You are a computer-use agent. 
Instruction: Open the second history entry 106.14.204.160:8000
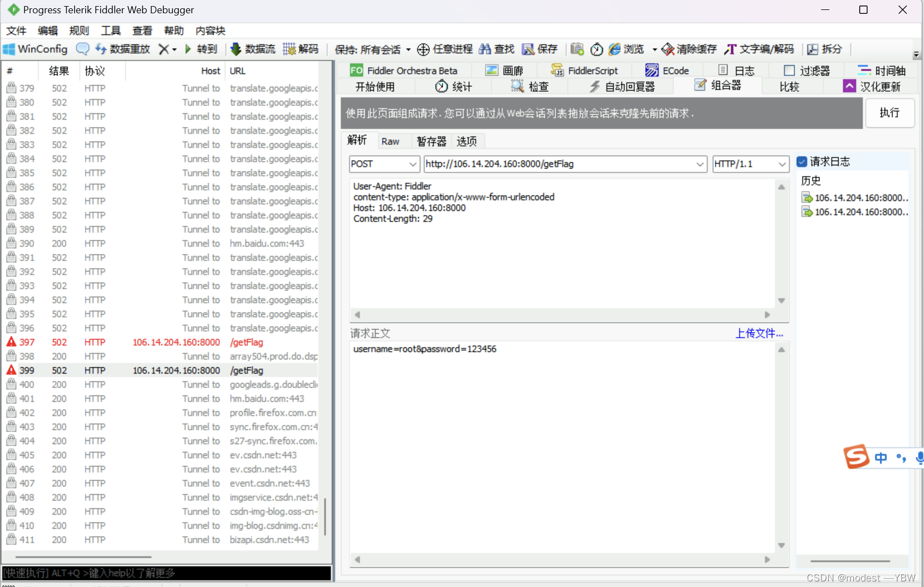(855, 212)
